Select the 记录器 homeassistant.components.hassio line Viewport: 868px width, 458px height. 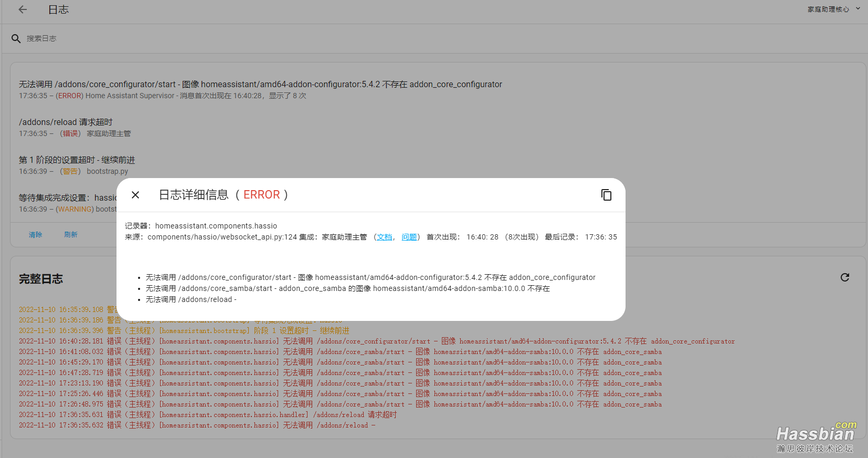[201, 226]
